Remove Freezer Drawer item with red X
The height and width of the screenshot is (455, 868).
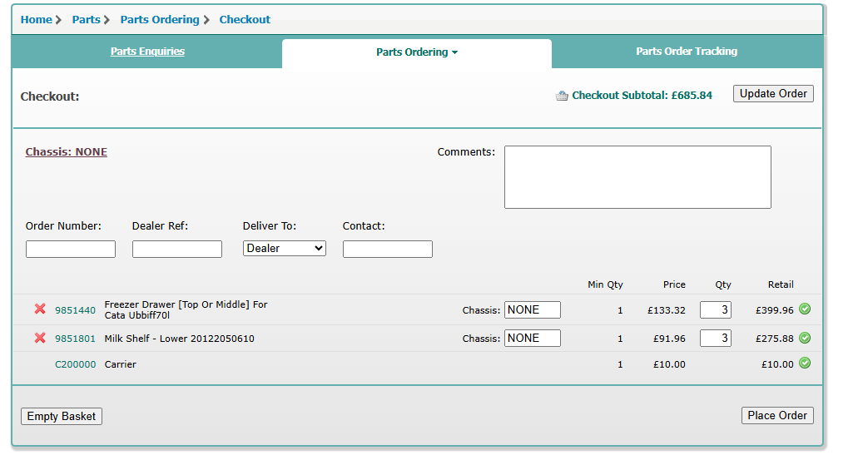click(40, 309)
